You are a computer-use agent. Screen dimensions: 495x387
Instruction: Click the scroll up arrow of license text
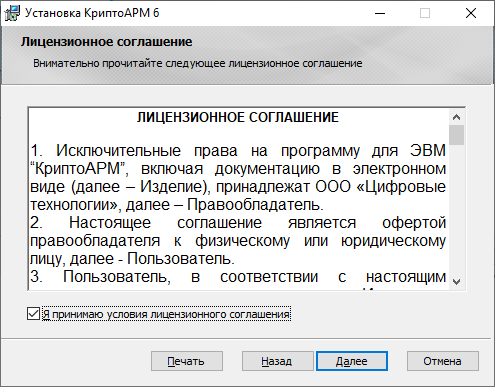coord(457,117)
